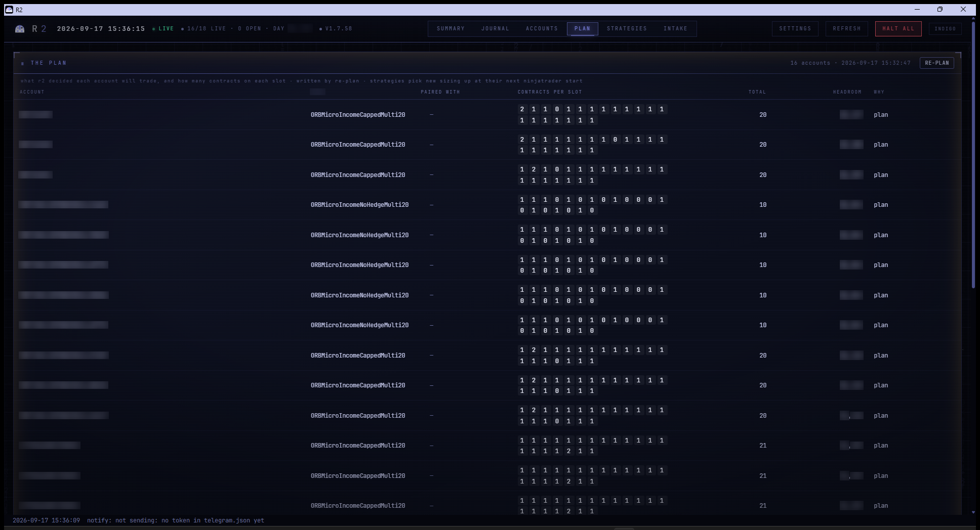The height and width of the screenshot is (530, 980).
Task: Switch to the Intake tab
Action: [x=675, y=29]
